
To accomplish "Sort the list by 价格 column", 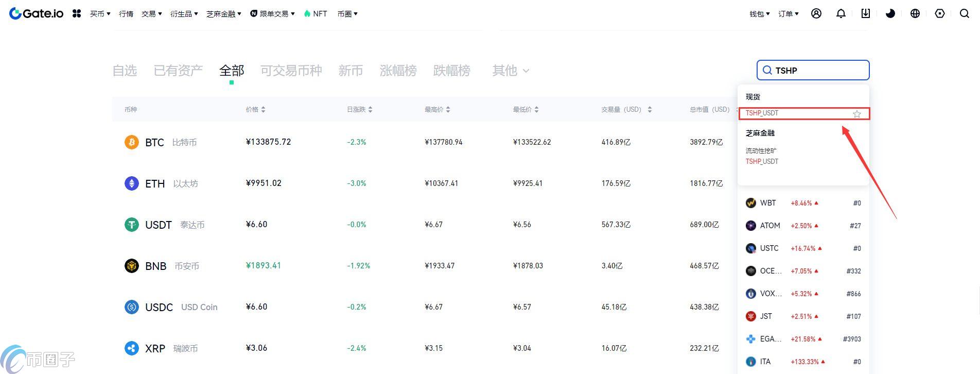I will coord(255,110).
